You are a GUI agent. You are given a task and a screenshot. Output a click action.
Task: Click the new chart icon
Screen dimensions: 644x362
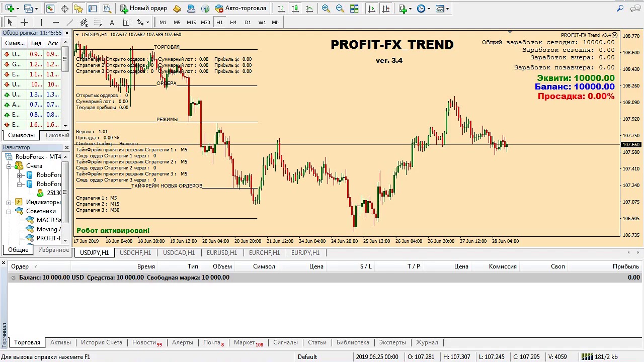tap(10, 9)
